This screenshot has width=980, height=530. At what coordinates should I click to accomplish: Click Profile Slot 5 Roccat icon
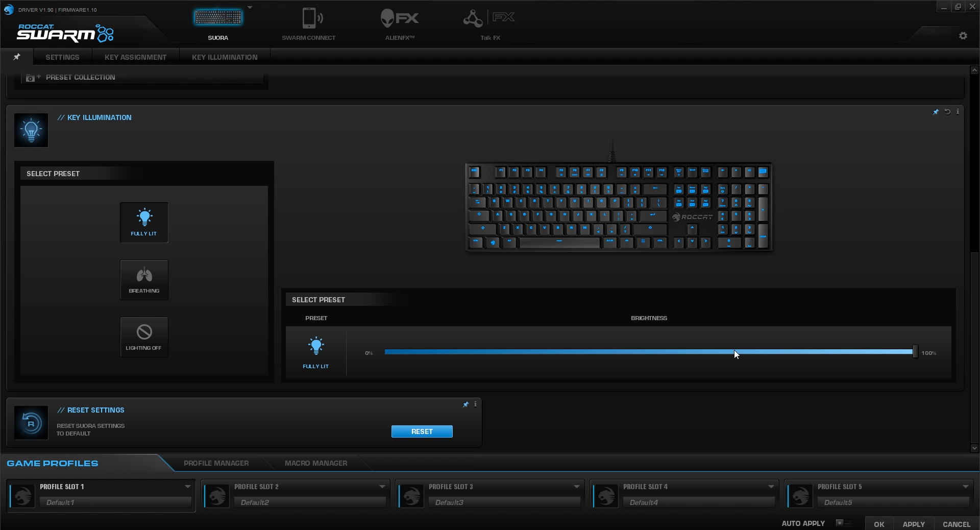(801, 495)
